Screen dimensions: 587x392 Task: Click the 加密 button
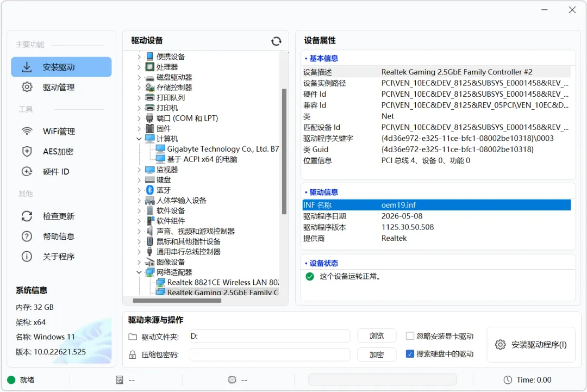(x=377, y=354)
